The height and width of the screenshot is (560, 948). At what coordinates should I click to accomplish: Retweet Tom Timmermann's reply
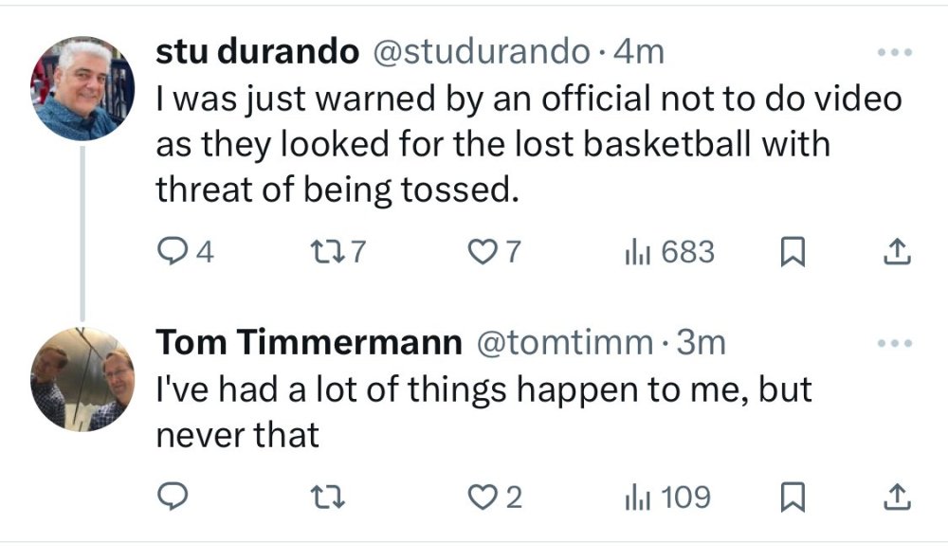click(327, 497)
